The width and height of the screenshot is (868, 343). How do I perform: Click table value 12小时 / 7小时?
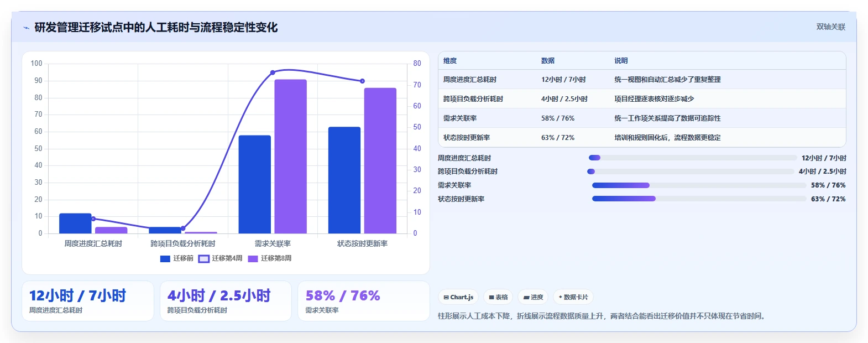pos(563,80)
